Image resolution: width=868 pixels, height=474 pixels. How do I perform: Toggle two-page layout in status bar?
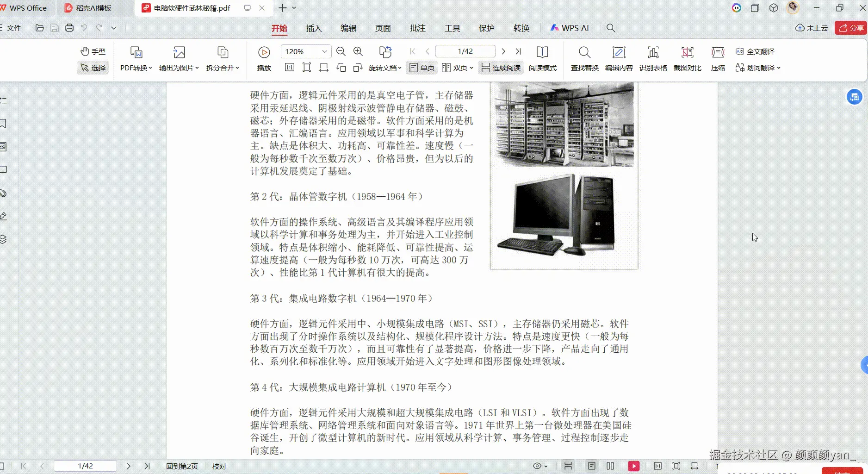pyautogui.click(x=610, y=466)
